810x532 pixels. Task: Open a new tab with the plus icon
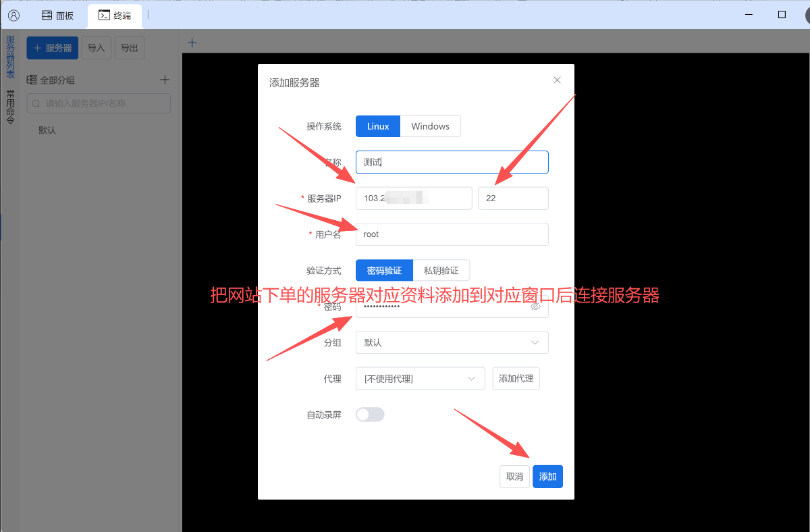click(191, 42)
